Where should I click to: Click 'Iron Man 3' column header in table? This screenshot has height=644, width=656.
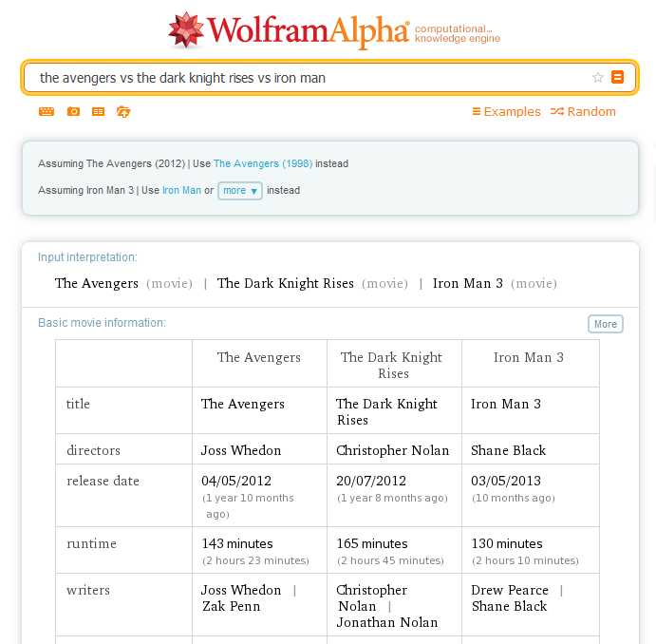point(529,357)
